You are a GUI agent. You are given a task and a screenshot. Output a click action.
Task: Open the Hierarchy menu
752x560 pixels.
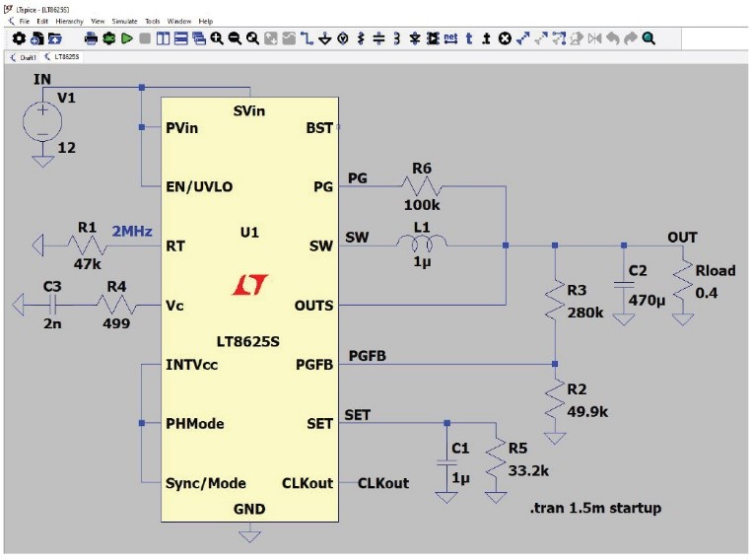[x=69, y=21]
